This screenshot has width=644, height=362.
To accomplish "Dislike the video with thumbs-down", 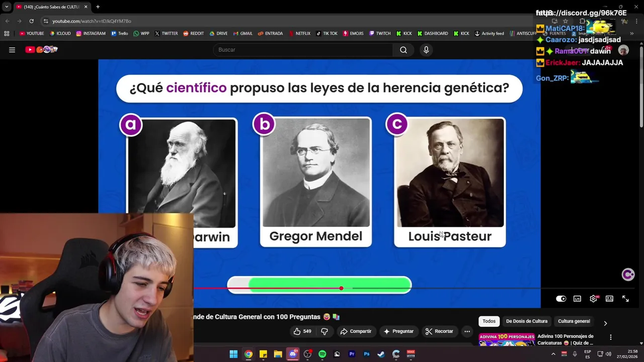I will point(325,331).
